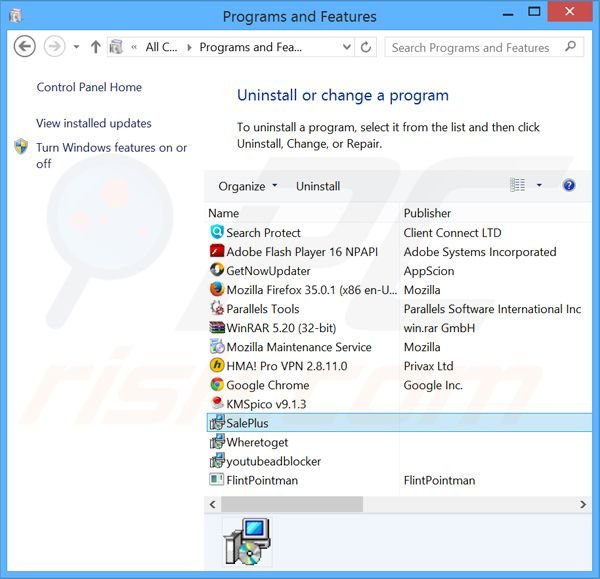
Task: Select the GetNowUpdater icon
Action: 217,270
